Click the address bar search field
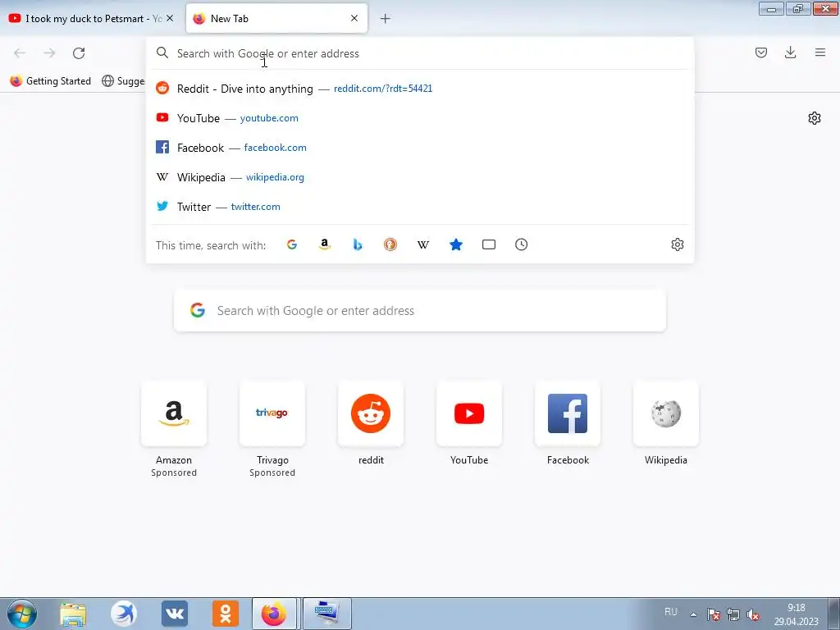Viewport: 840px width, 630px height. point(420,53)
